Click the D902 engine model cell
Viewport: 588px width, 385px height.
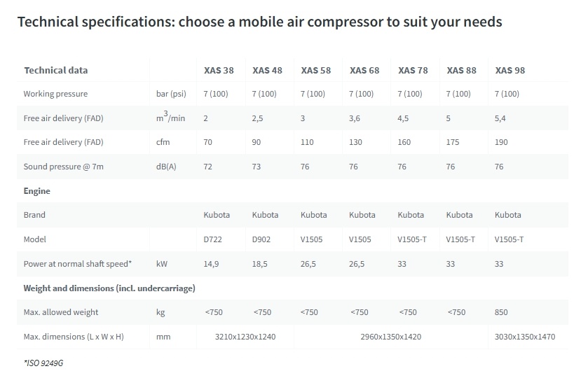click(x=262, y=239)
